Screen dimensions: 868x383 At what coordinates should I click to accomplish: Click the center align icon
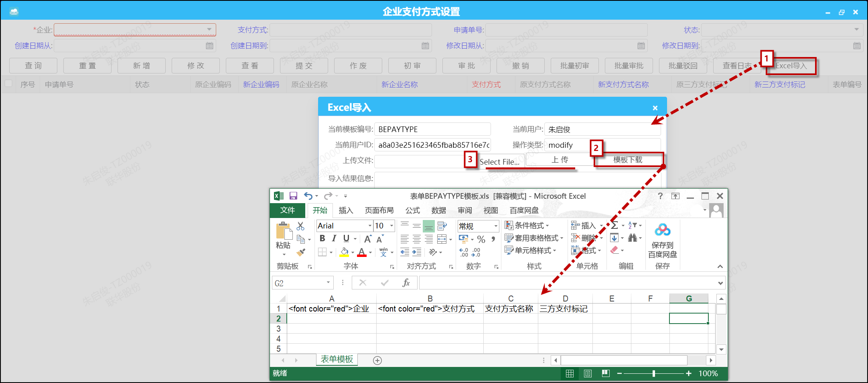[x=417, y=239]
